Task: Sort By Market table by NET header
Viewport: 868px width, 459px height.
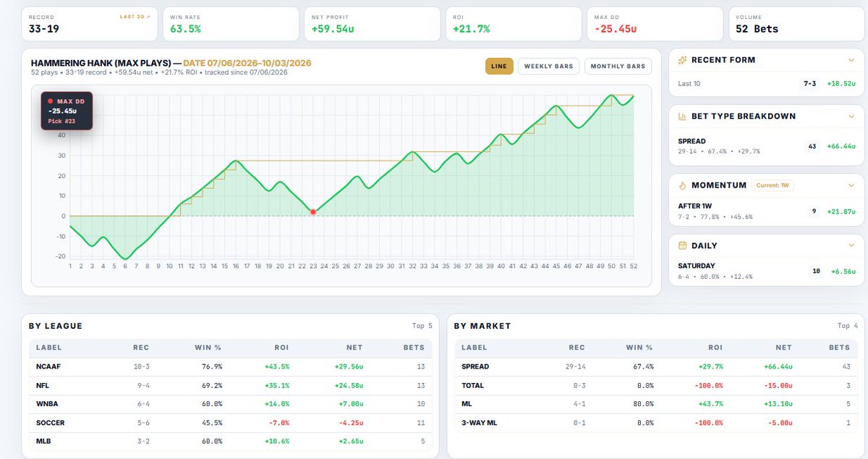Action: click(x=783, y=348)
